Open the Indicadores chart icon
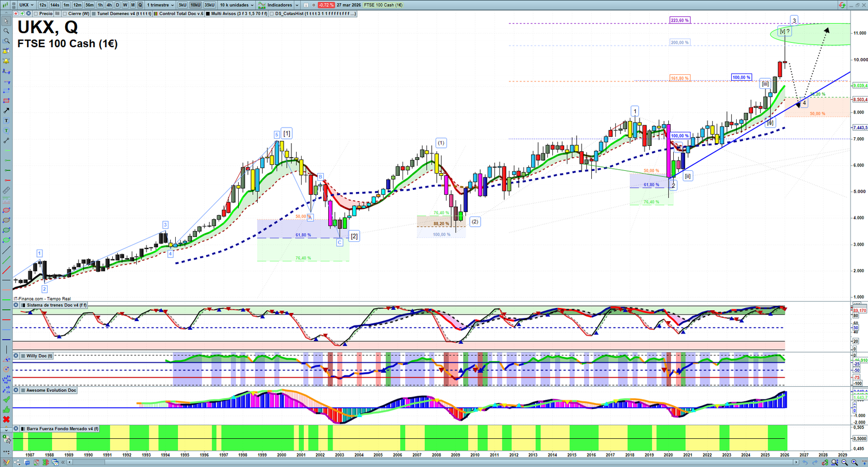The image size is (868, 467). tap(262, 5)
